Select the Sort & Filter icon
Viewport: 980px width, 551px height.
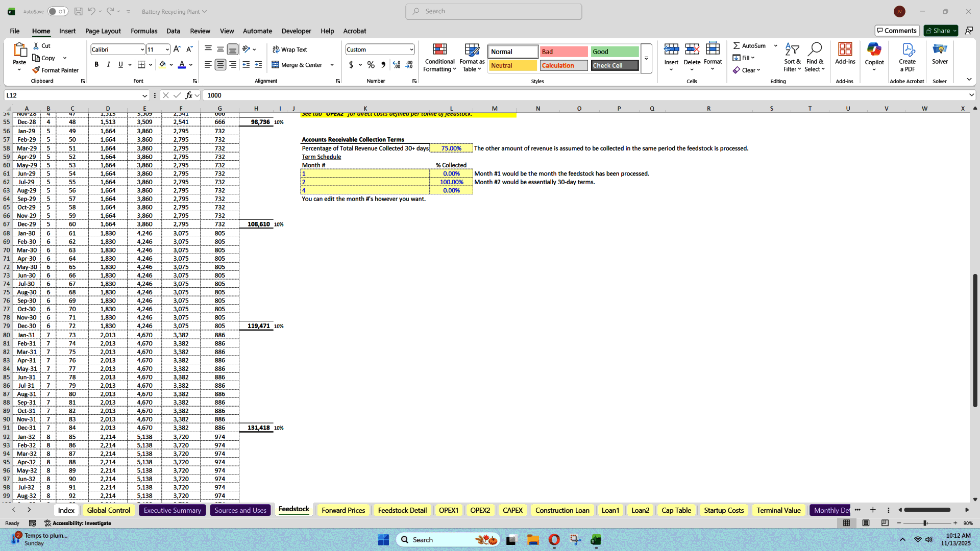[x=792, y=57]
